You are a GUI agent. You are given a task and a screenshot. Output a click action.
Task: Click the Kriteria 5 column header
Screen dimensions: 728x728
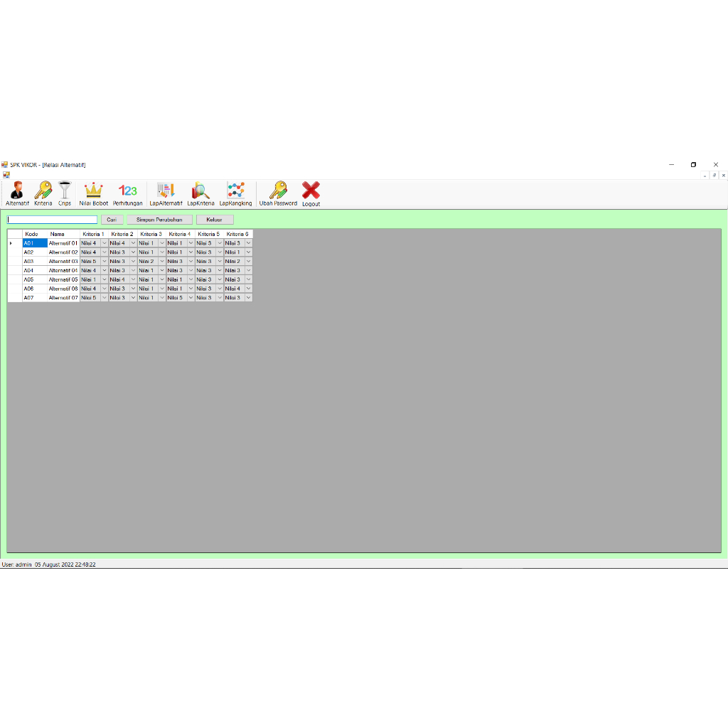(x=209, y=234)
